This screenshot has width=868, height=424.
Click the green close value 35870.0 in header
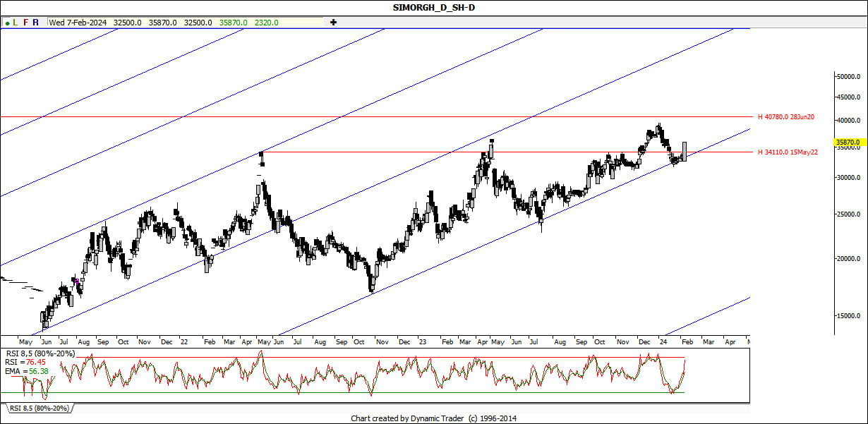point(234,23)
